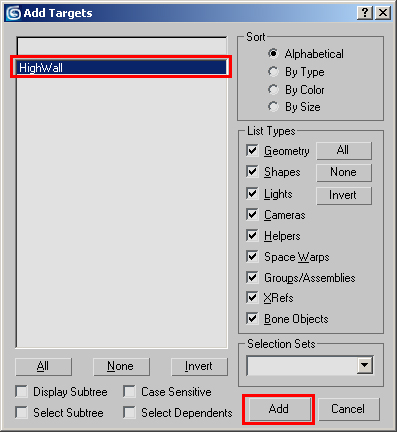Click Invert button below the object list
Viewport: 397px width, 432px height.
[199, 366]
